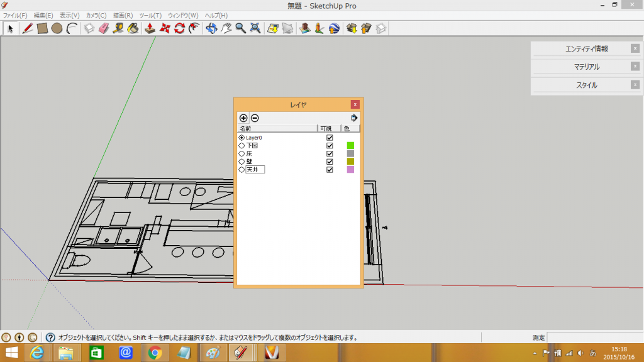The image size is (644, 362).
Task: Select the Pencil line tool
Action: [28, 28]
